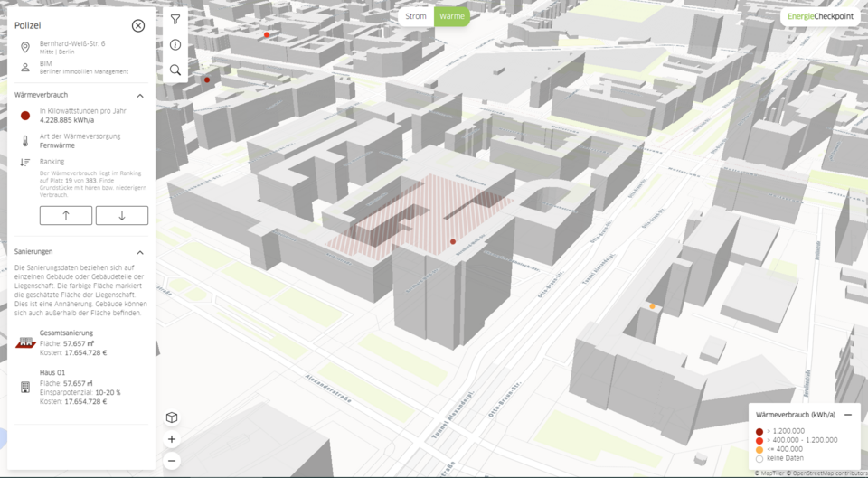Screen dimensions: 868x478
Task: Close the Polizei details panel
Action: click(137, 25)
